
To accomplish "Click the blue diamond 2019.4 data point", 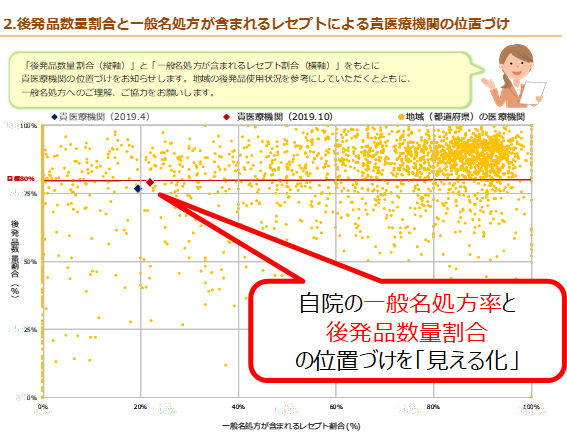I will point(137,189).
